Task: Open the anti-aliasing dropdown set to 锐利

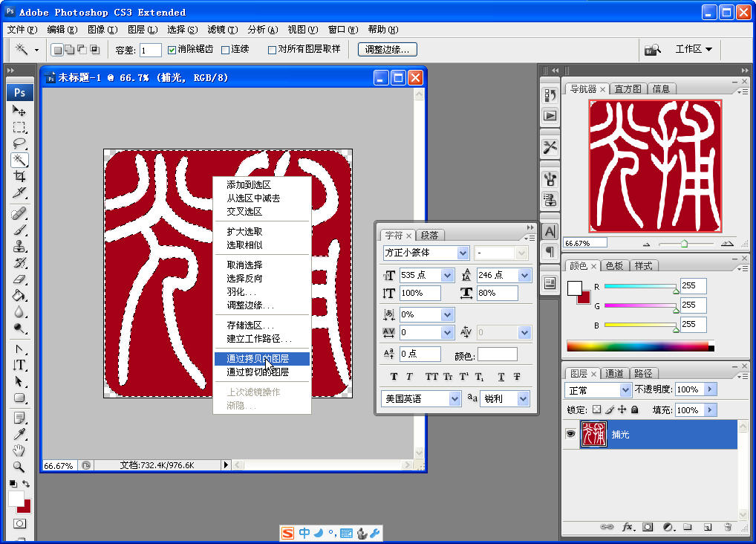Action: click(504, 398)
